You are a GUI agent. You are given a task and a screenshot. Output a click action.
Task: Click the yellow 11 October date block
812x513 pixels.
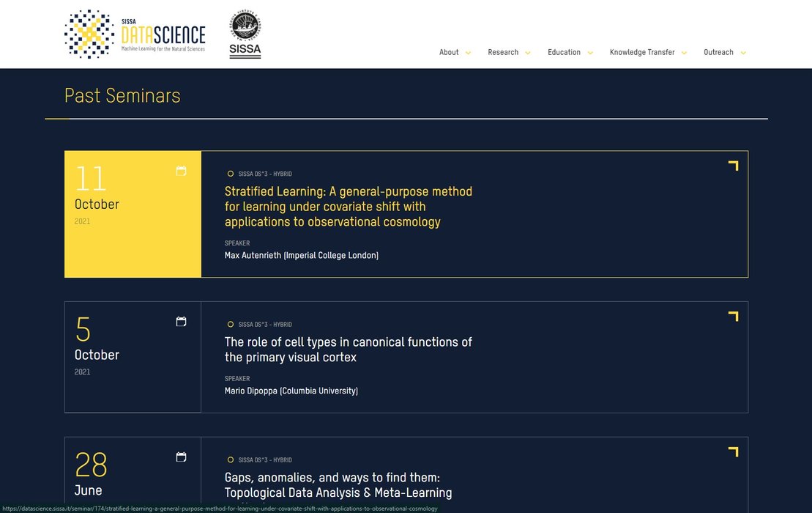pos(133,214)
